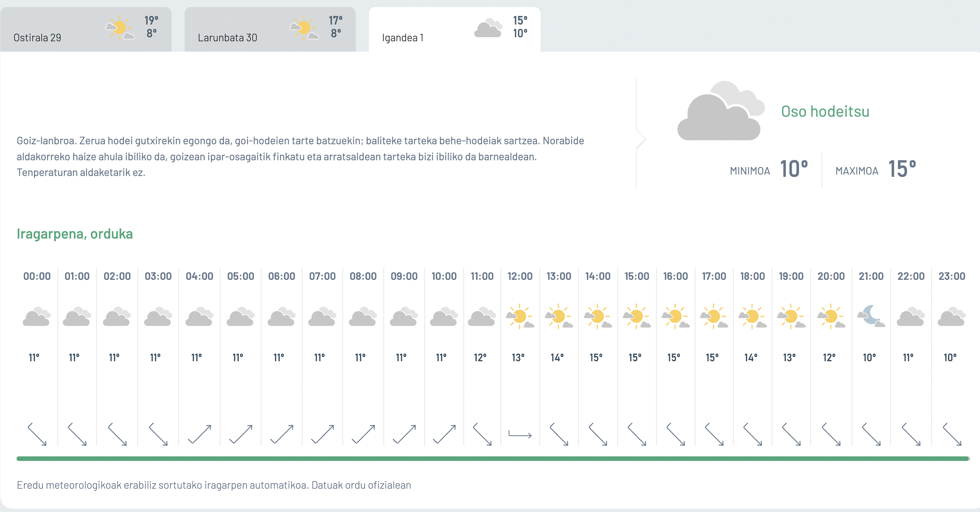Click the wind direction arrow for 00:00
Screen dimensions: 980x512
37,434
